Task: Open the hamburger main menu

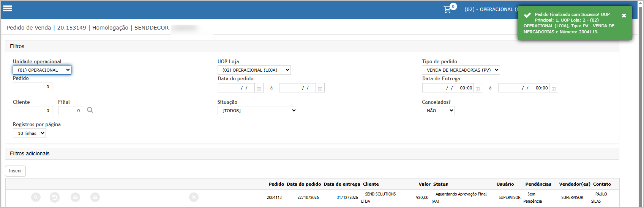Action: (8, 8)
